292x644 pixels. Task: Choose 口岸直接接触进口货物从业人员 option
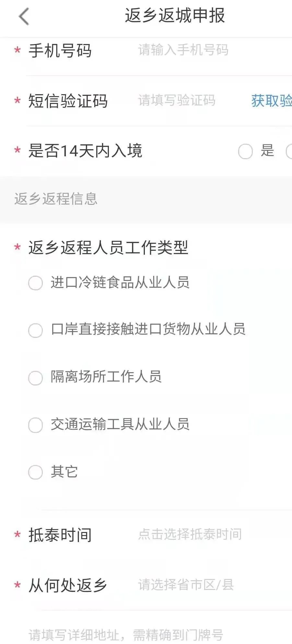coord(36,330)
